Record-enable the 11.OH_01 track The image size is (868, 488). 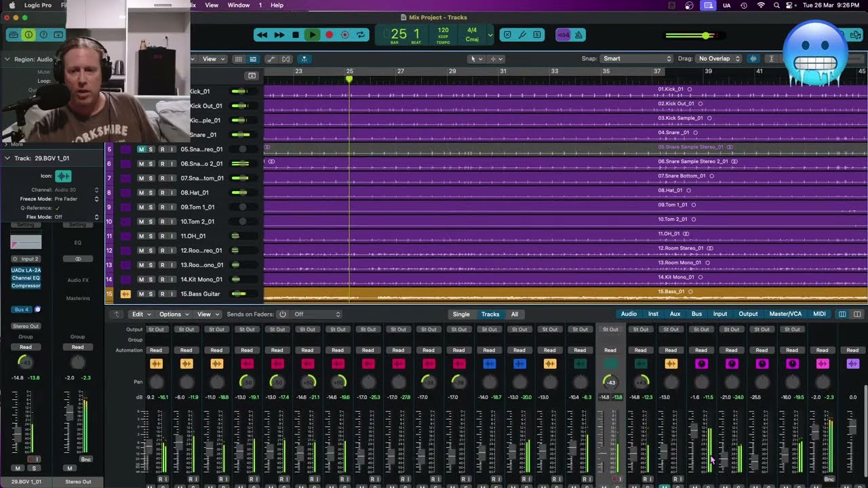pos(161,236)
